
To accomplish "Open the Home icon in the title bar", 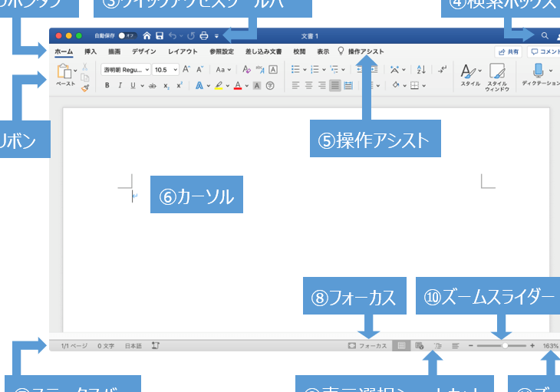I will coord(147,36).
